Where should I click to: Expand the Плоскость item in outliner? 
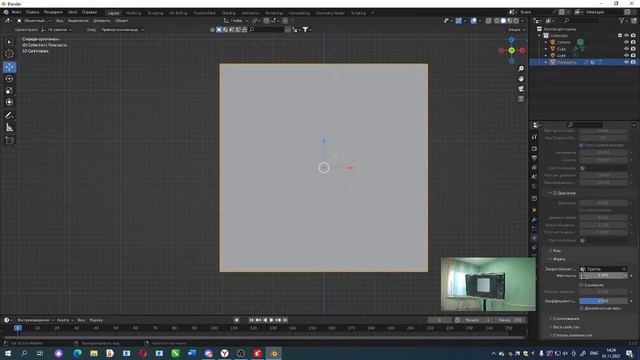click(546, 62)
